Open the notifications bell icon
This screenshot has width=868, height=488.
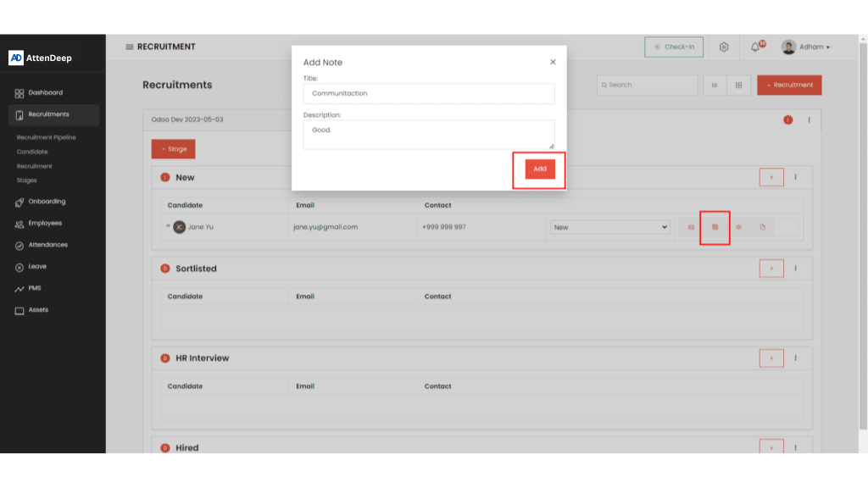755,47
